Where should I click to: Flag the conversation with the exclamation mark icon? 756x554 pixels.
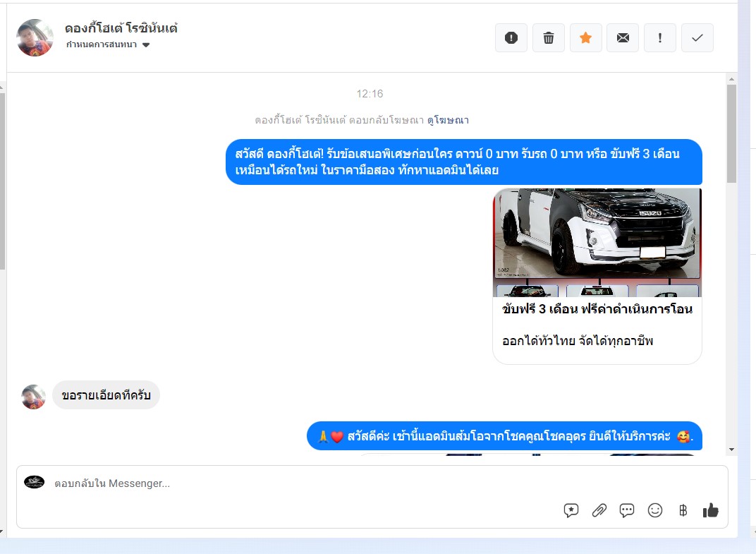point(660,37)
